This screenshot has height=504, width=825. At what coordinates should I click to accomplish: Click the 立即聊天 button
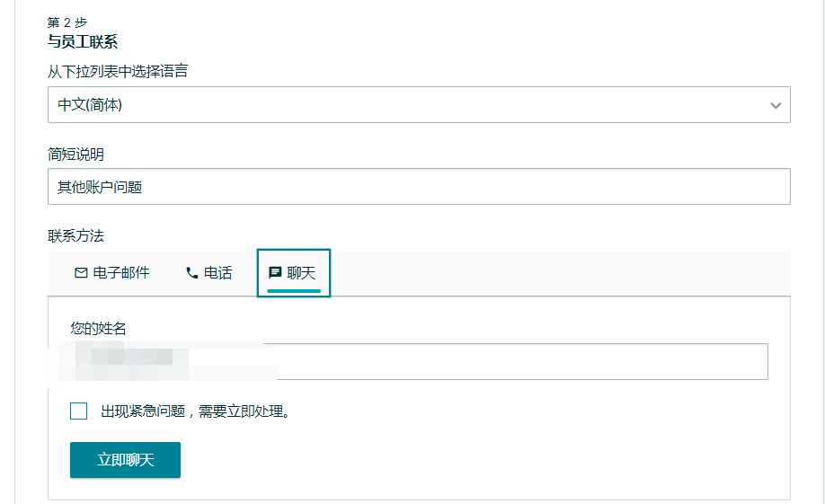(125, 460)
